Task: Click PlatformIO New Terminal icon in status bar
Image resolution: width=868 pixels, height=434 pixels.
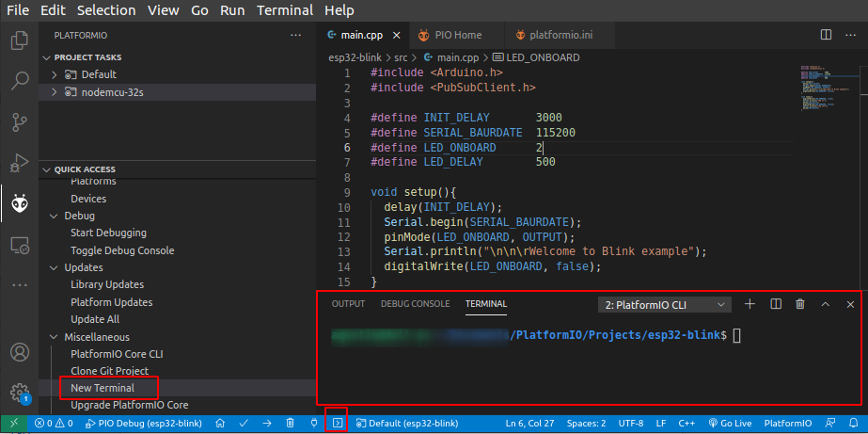Action: 337,423
